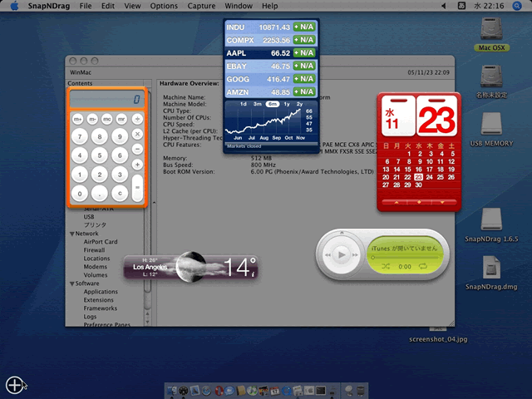532x399 pixels.
Task: Click the input source menu bar icon
Action: click(x=461, y=6)
